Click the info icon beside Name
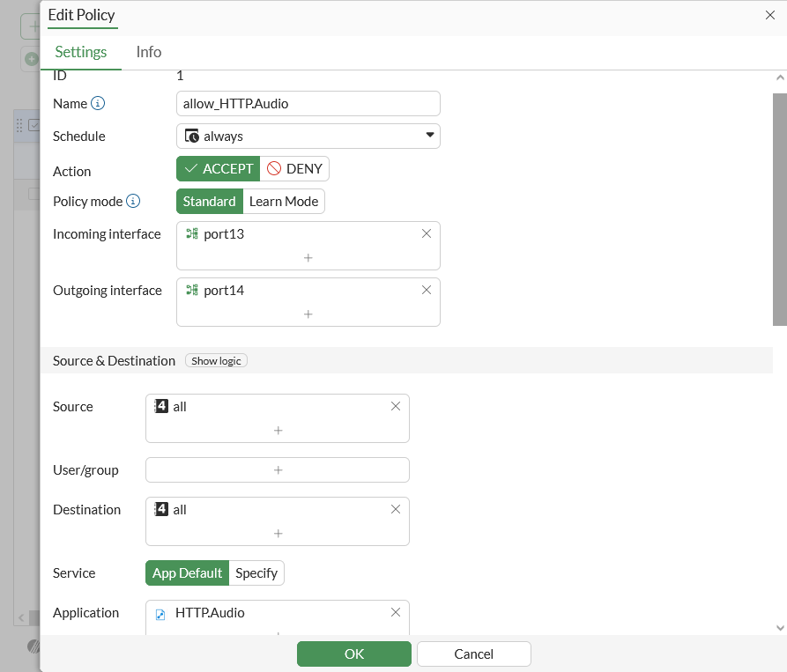 (x=98, y=104)
